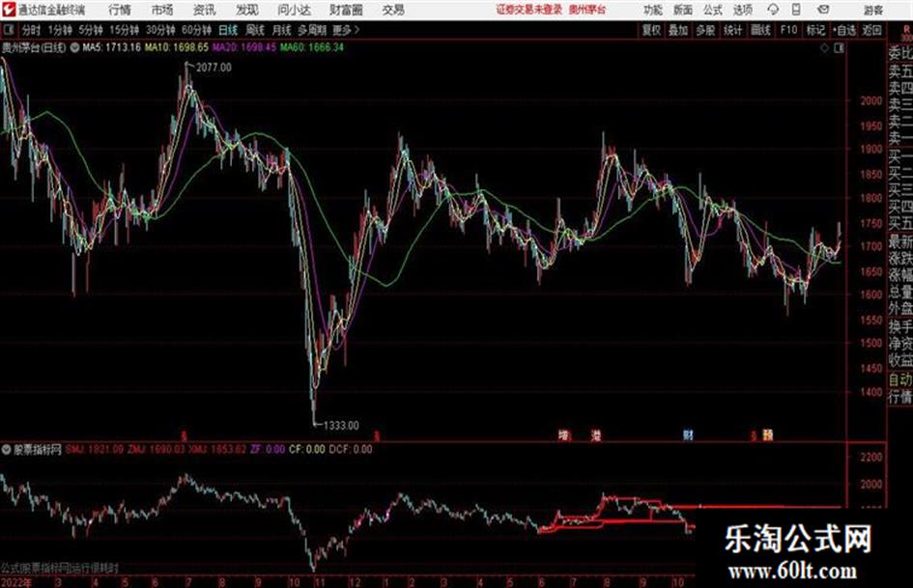Click the 2000 price axis label
The image size is (913, 588).
pos(871,100)
